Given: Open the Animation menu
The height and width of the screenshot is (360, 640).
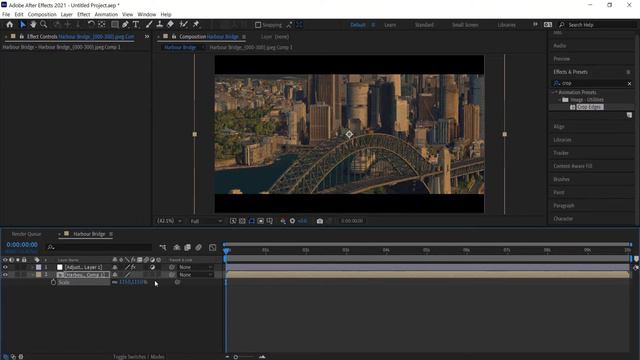Looking at the screenshot, I should tap(106, 14).
